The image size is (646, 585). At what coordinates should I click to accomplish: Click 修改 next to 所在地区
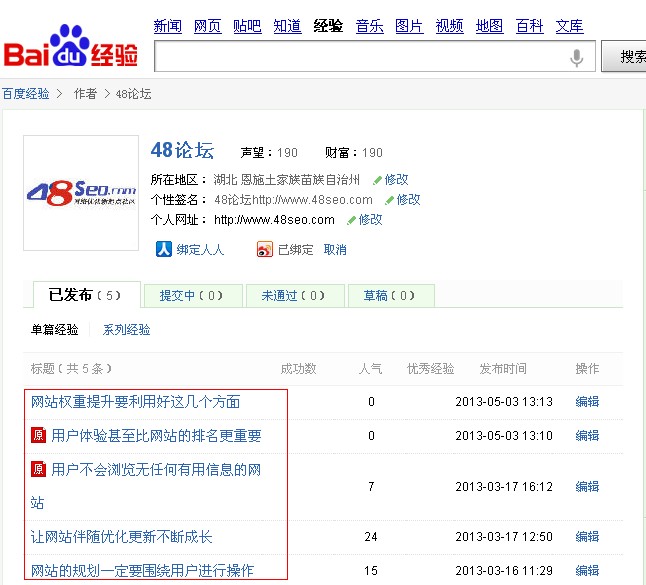[396, 180]
